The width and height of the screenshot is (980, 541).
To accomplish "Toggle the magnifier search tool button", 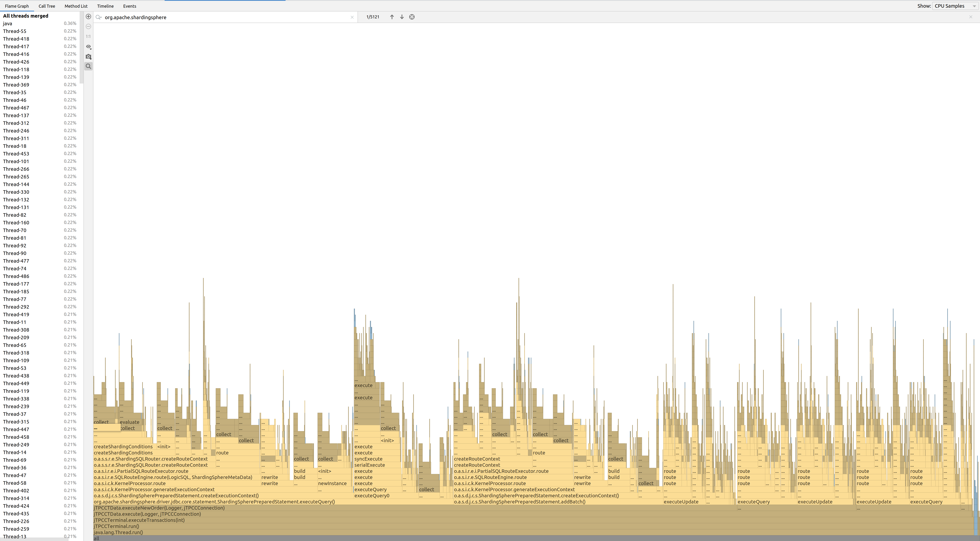I will [88, 66].
